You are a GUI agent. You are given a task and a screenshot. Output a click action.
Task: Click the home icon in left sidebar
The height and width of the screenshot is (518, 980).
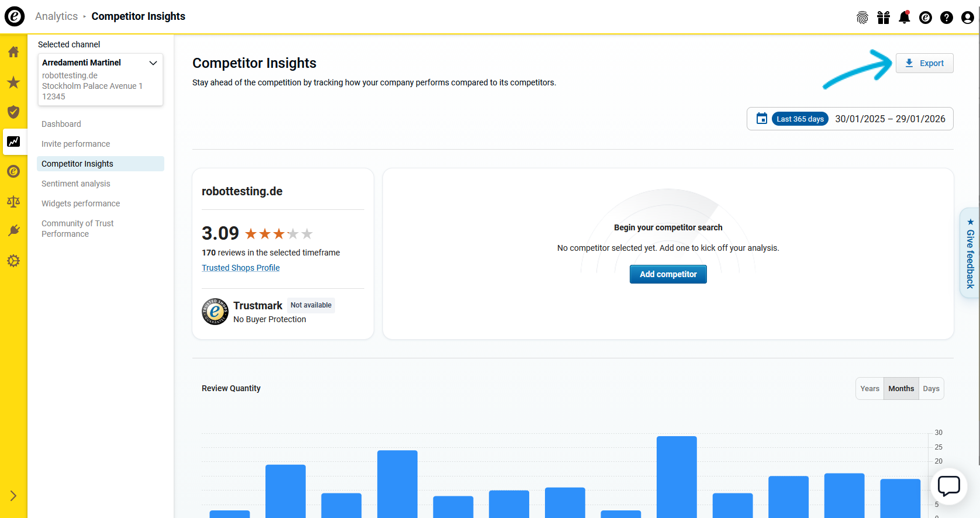point(13,52)
